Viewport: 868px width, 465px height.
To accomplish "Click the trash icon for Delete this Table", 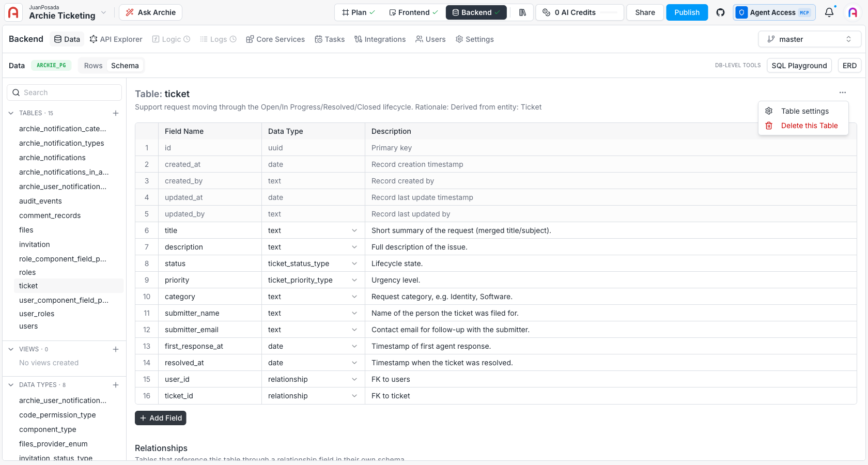I will [x=769, y=126].
